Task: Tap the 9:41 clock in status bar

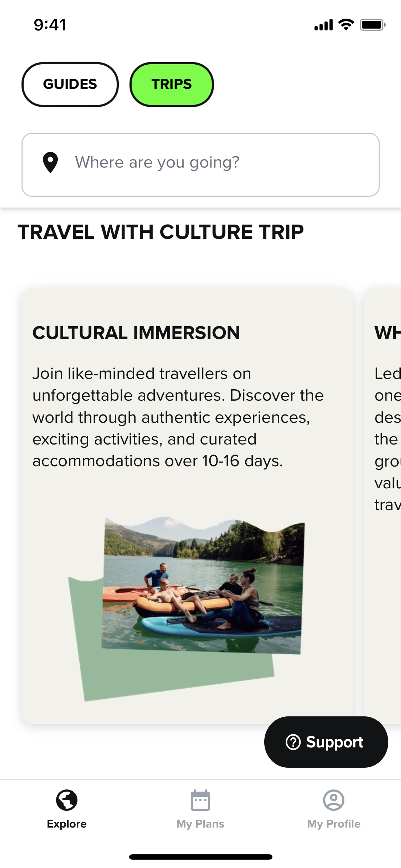Action: point(50,25)
